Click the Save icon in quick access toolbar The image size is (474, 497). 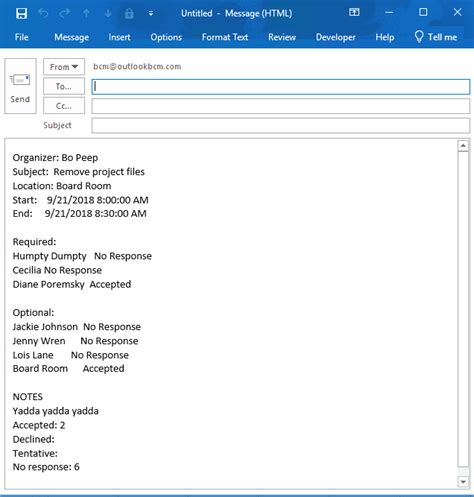(x=22, y=13)
